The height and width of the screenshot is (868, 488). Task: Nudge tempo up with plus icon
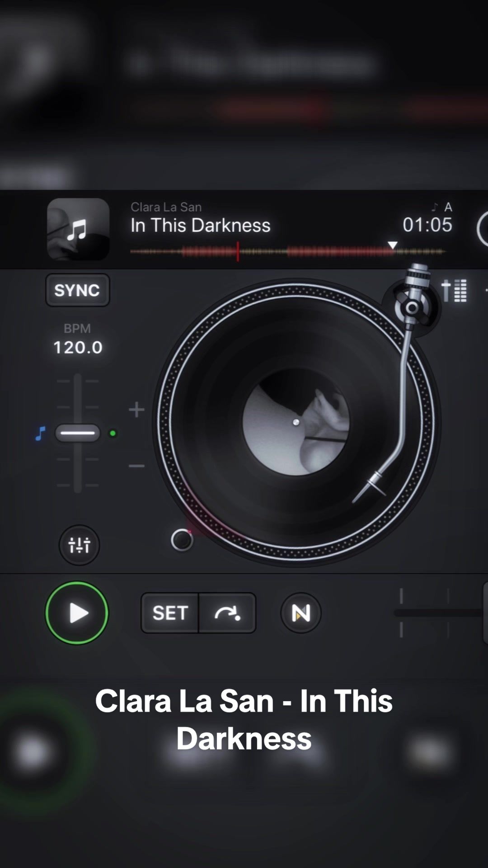point(136,410)
